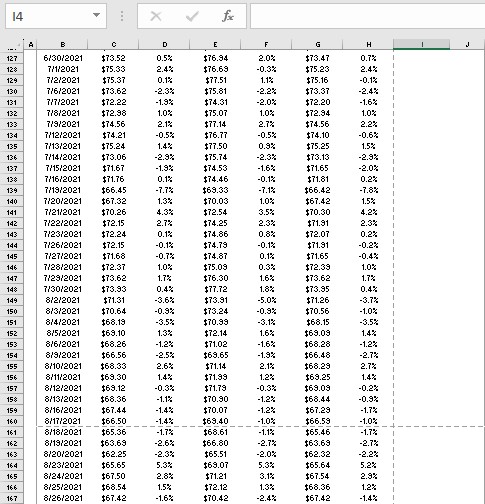Select column G header
The image size is (485, 504).
click(x=317, y=44)
